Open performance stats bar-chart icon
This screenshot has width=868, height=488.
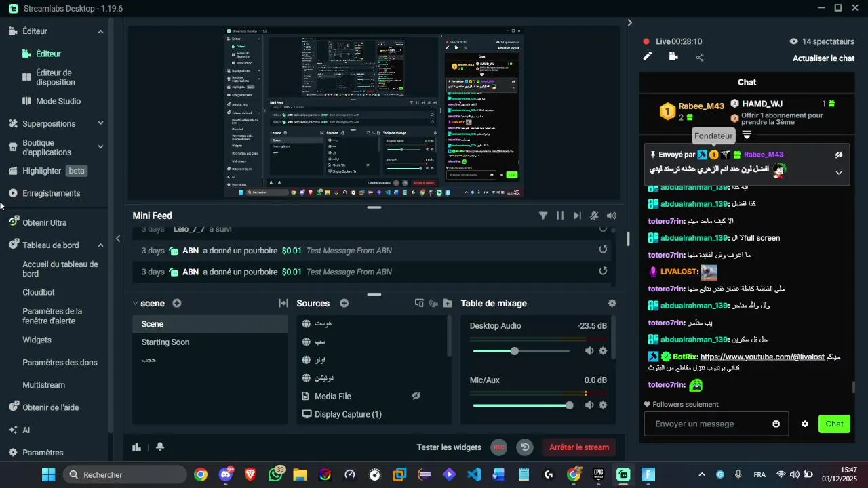[137, 447]
